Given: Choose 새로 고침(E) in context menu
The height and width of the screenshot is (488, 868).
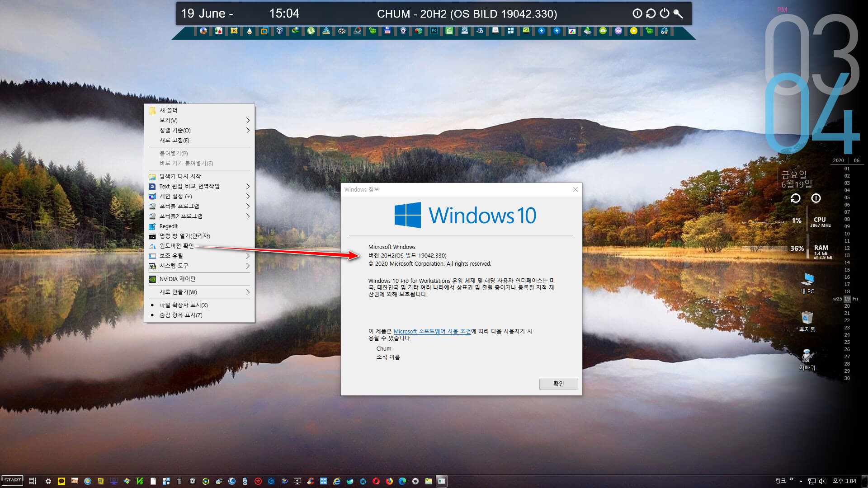Looking at the screenshot, I should tap(199, 140).
